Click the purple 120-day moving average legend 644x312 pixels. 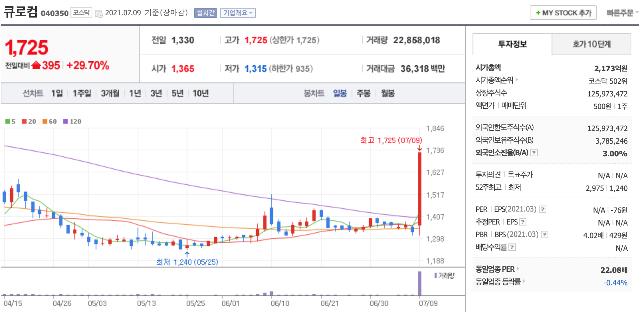click(x=72, y=121)
